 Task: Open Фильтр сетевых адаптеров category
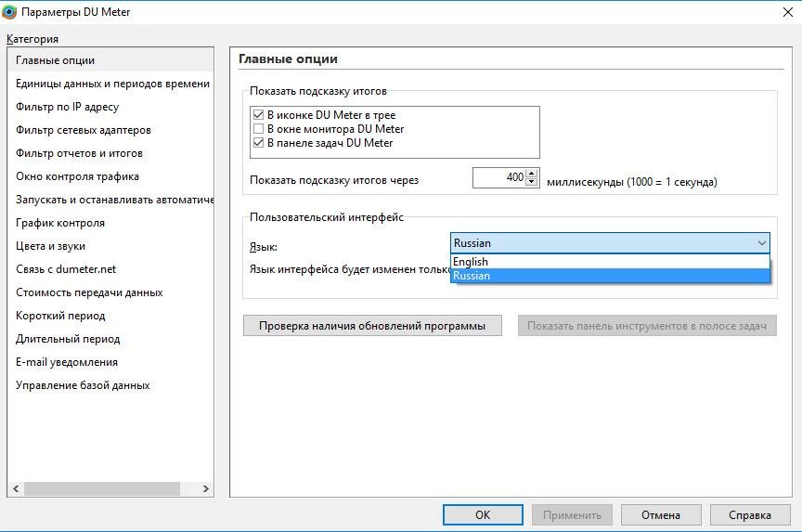(x=110, y=130)
